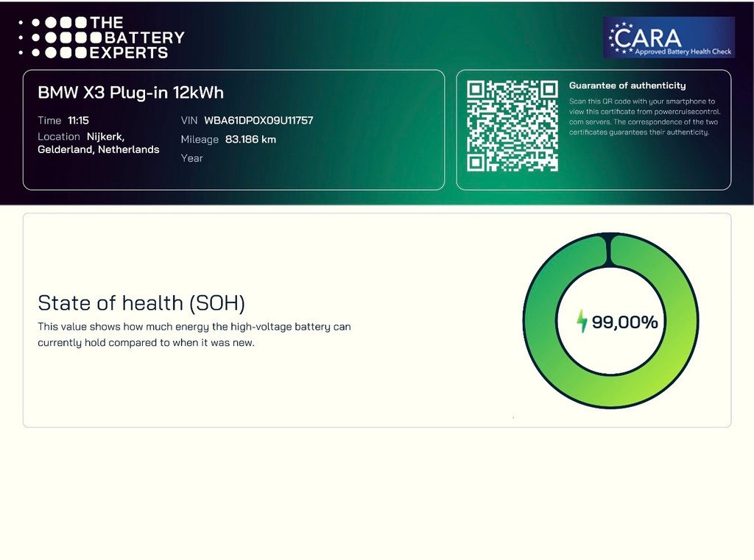The image size is (754, 560).
Task: Click the green lightning bolt icon
Action: pyautogui.click(x=582, y=321)
